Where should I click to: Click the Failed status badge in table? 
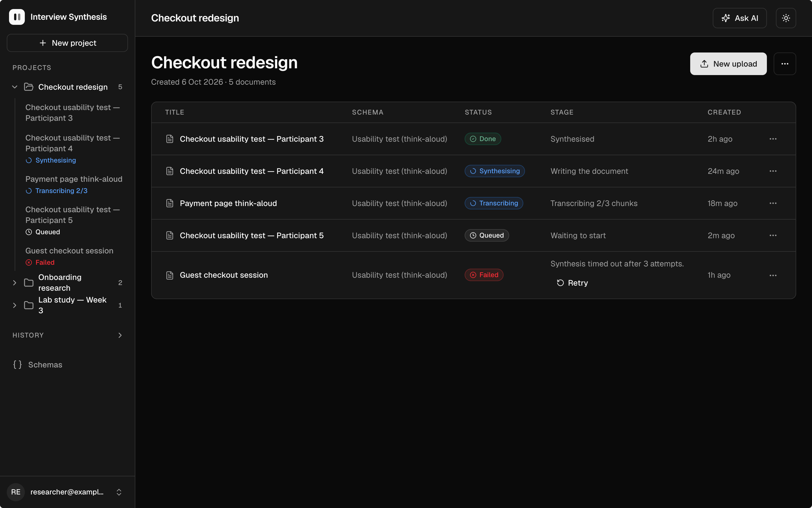484,275
